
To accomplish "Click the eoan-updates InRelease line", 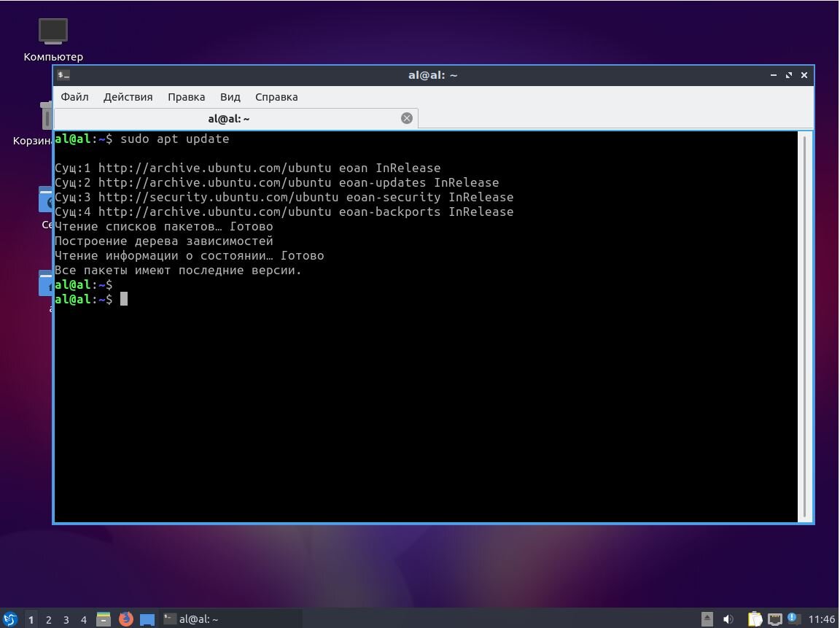I will [x=277, y=183].
